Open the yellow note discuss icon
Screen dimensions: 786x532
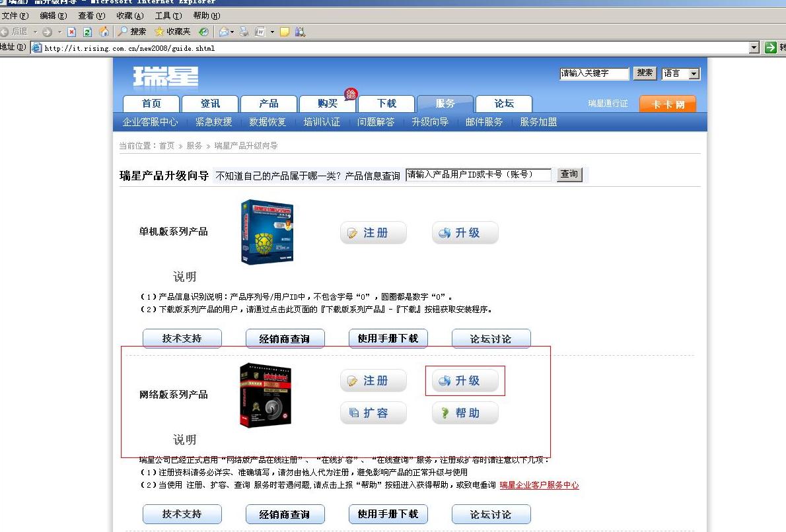(285, 32)
